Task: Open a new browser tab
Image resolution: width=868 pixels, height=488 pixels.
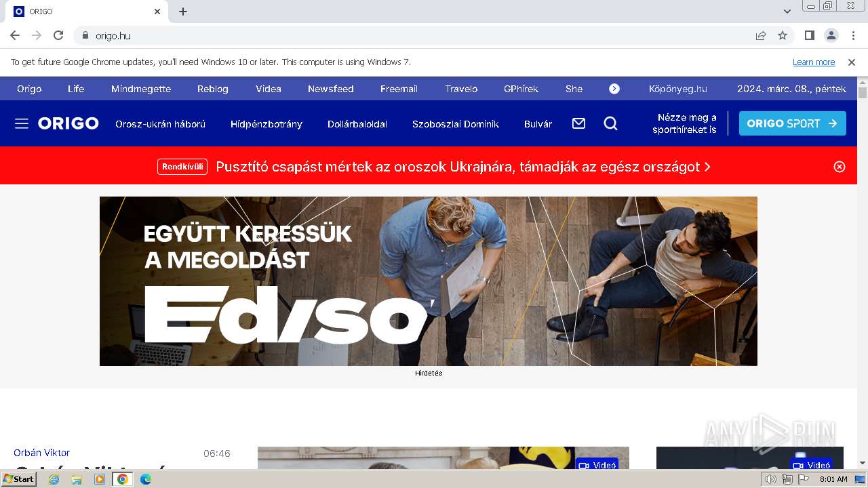Action: tap(183, 12)
